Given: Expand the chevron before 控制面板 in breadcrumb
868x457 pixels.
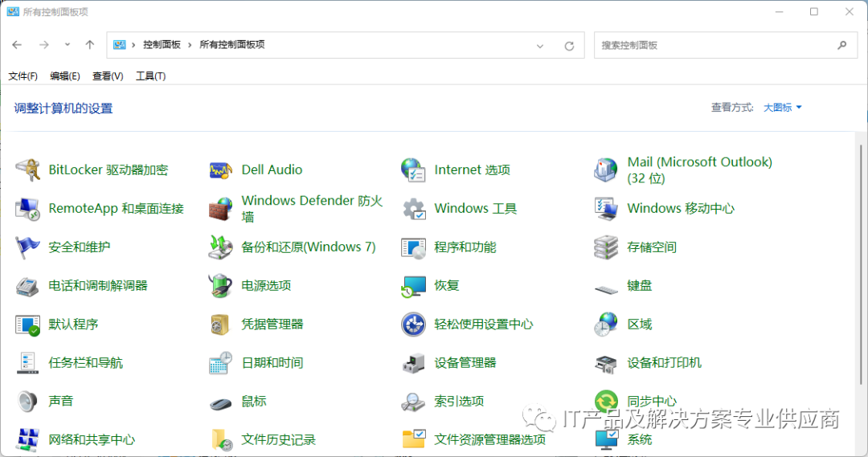Looking at the screenshot, I should pos(133,45).
